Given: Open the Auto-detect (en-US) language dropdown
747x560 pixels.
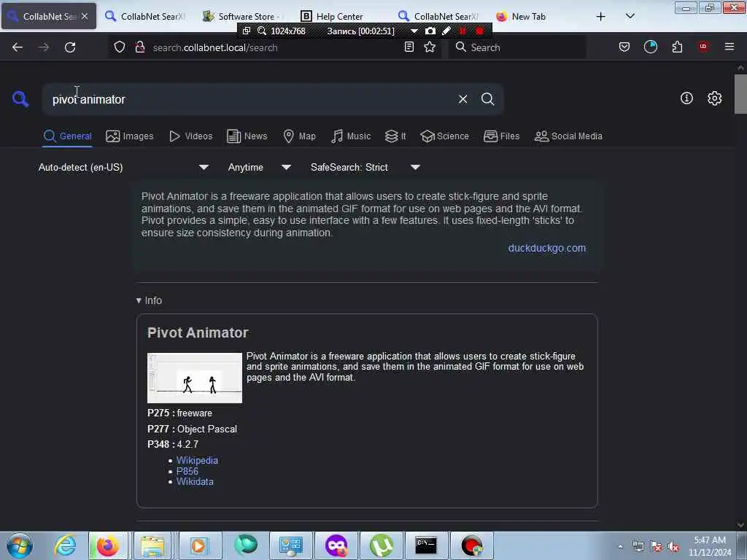Looking at the screenshot, I should coord(124,167).
